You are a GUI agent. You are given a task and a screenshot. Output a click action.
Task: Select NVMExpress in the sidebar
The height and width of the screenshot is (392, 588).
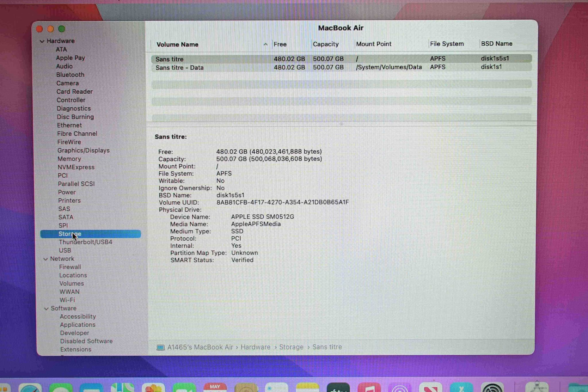[x=76, y=167]
